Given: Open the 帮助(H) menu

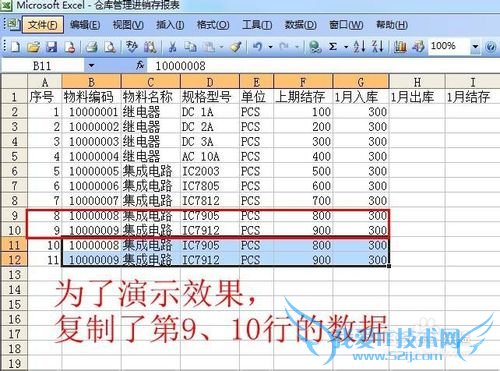Looking at the screenshot, I should click(x=392, y=25).
